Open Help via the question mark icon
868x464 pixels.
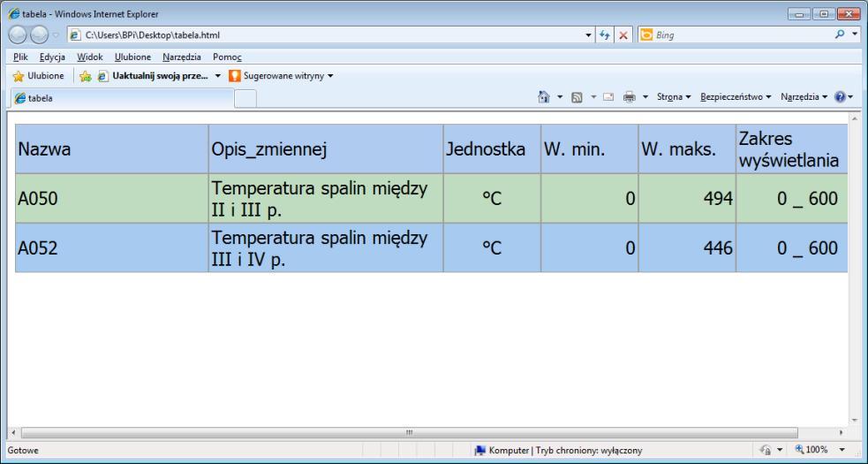tap(841, 97)
